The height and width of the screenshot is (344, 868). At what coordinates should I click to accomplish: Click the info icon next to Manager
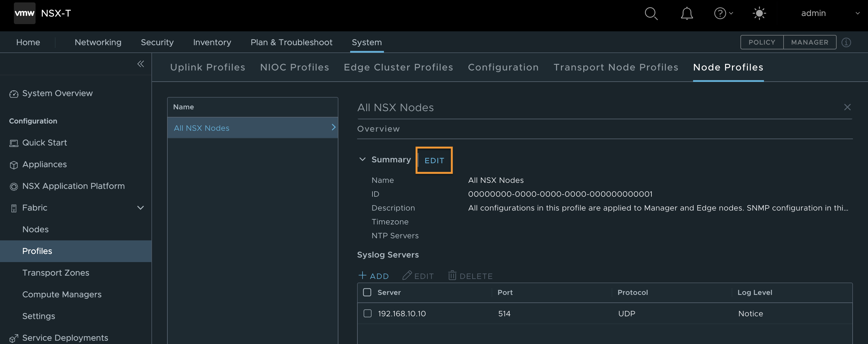847,42
